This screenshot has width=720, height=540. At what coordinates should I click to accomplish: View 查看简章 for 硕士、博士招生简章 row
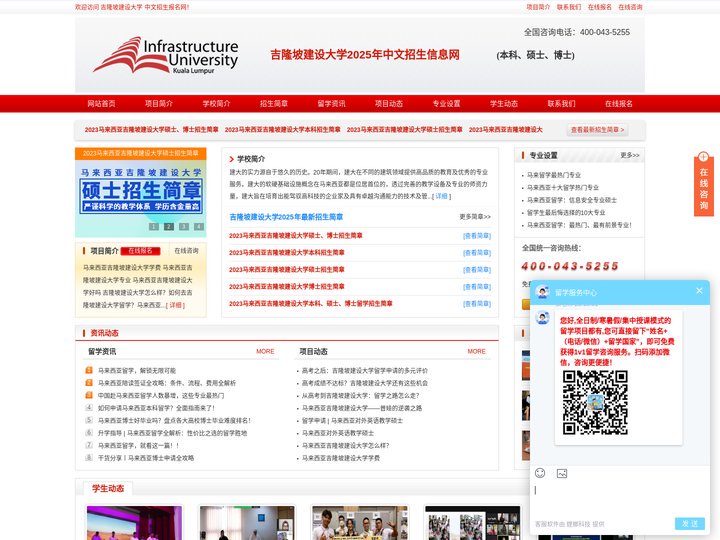click(x=477, y=236)
